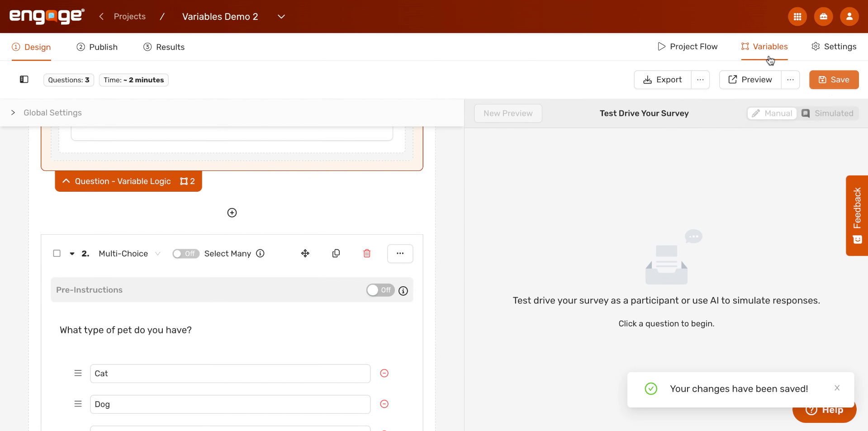Open the Feedback side tab
Screen dimensions: 868x431
(x=857, y=216)
